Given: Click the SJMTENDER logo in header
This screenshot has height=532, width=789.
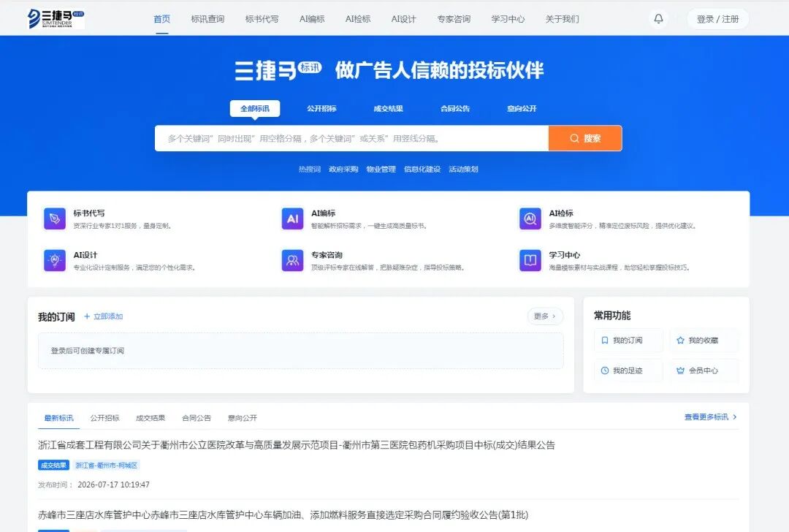Looking at the screenshot, I should click(x=56, y=18).
